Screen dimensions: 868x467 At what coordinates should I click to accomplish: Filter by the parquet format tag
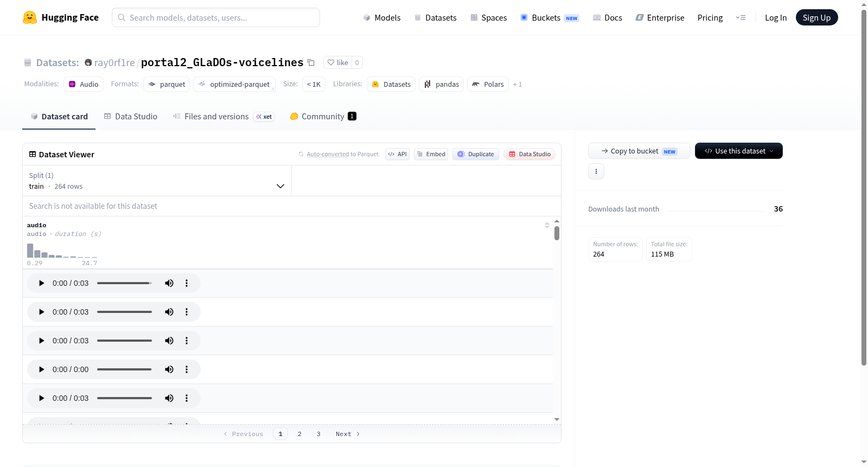(x=167, y=84)
